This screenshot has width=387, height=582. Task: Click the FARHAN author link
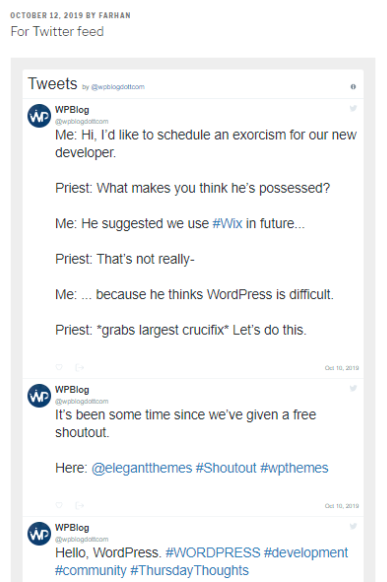114,16
